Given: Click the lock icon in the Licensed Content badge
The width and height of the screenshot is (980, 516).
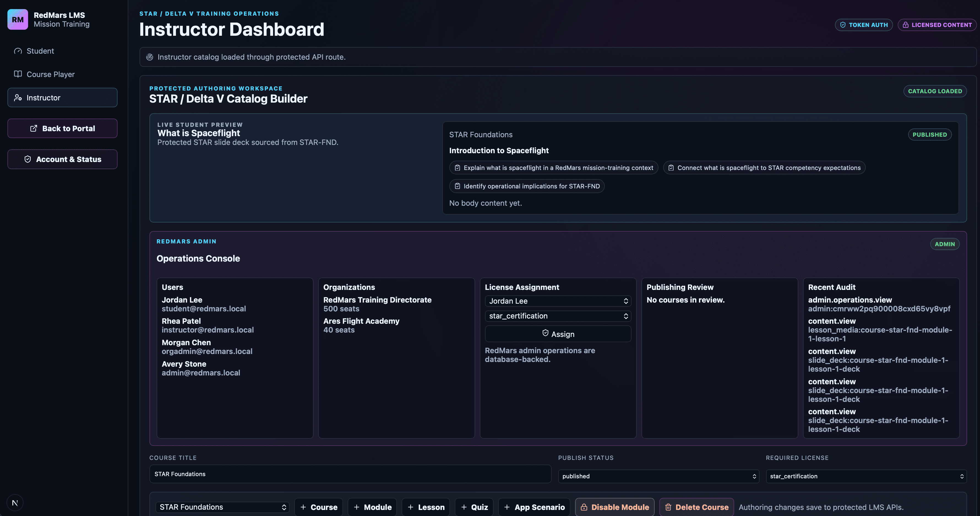Looking at the screenshot, I should point(905,25).
